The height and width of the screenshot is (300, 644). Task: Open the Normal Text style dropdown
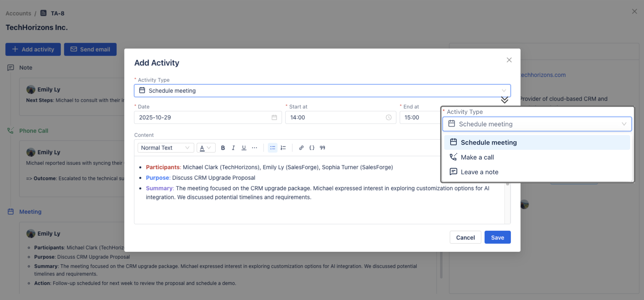tap(165, 148)
